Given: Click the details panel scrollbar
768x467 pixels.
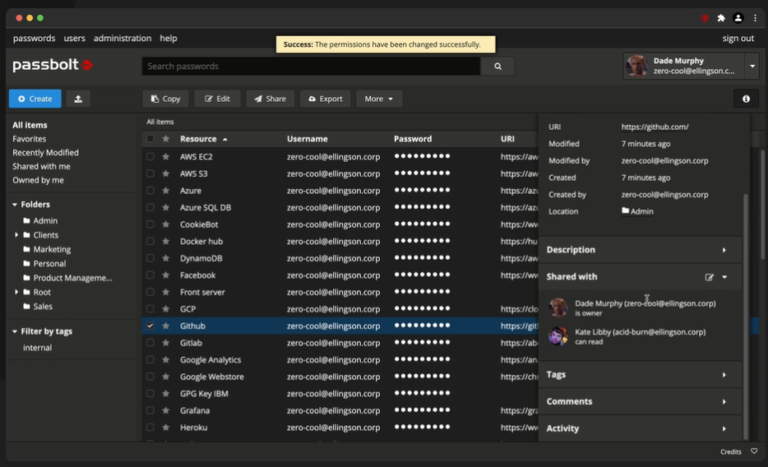Looking at the screenshot, I should (746, 316).
